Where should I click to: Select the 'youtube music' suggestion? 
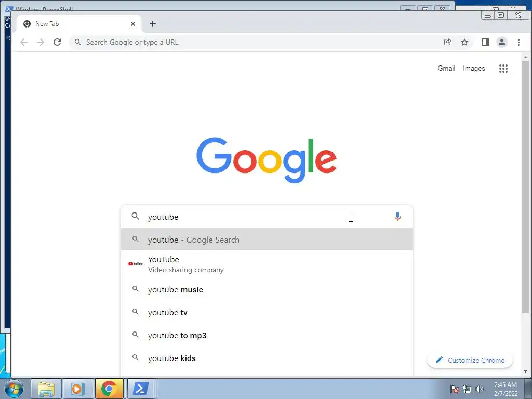[x=267, y=289]
